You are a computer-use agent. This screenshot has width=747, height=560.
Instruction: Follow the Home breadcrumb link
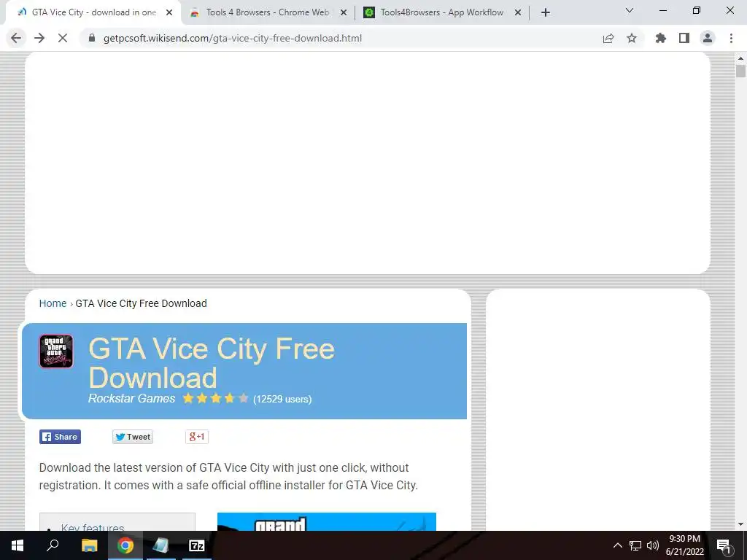point(53,303)
